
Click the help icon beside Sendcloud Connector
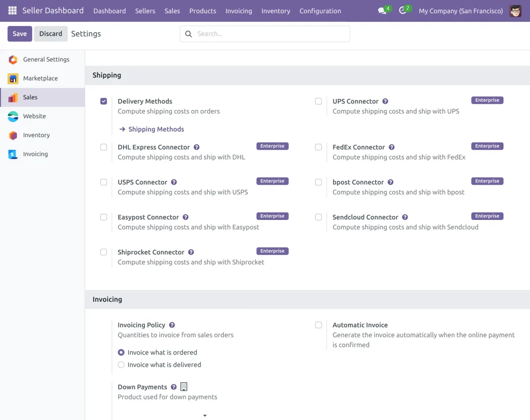tap(405, 217)
